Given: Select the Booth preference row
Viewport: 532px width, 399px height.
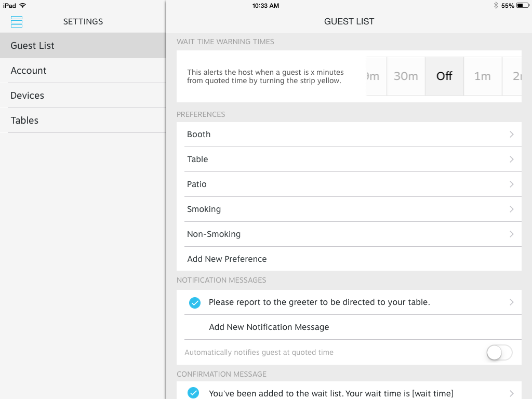Looking at the screenshot, I should click(x=349, y=135).
